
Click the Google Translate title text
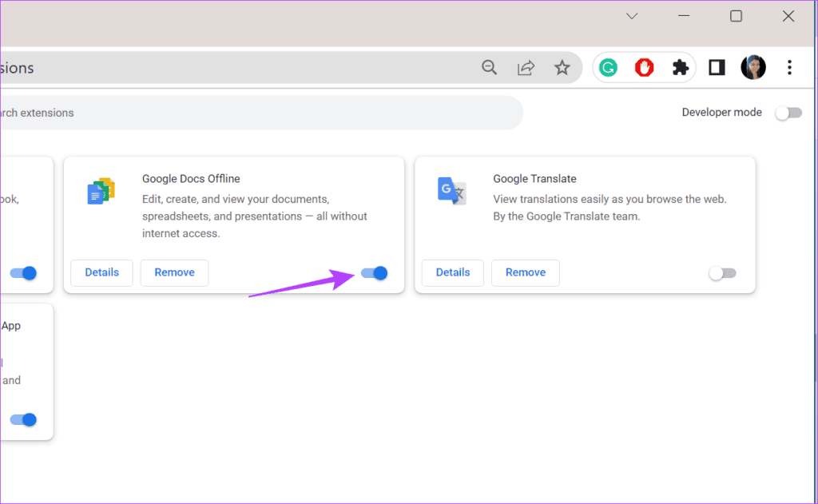pyautogui.click(x=534, y=178)
